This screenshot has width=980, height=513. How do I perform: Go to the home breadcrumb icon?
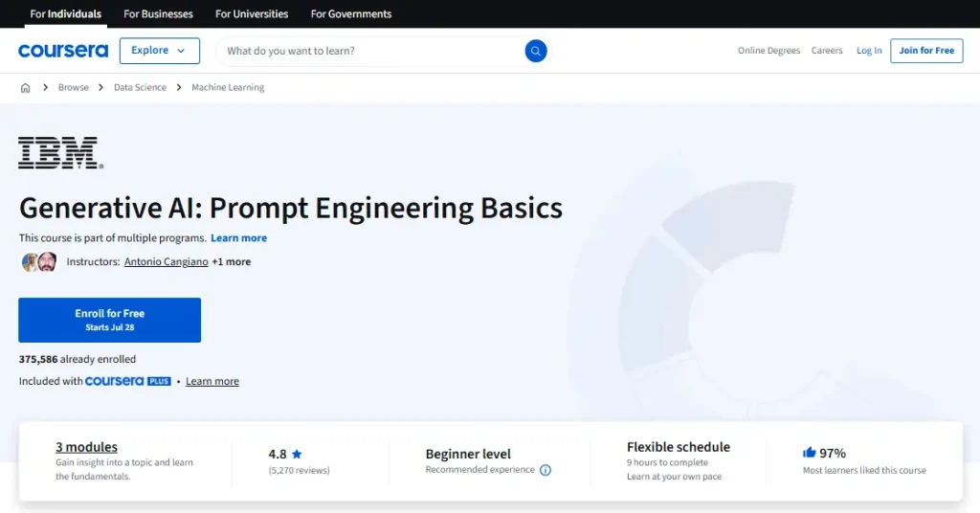(25, 87)
